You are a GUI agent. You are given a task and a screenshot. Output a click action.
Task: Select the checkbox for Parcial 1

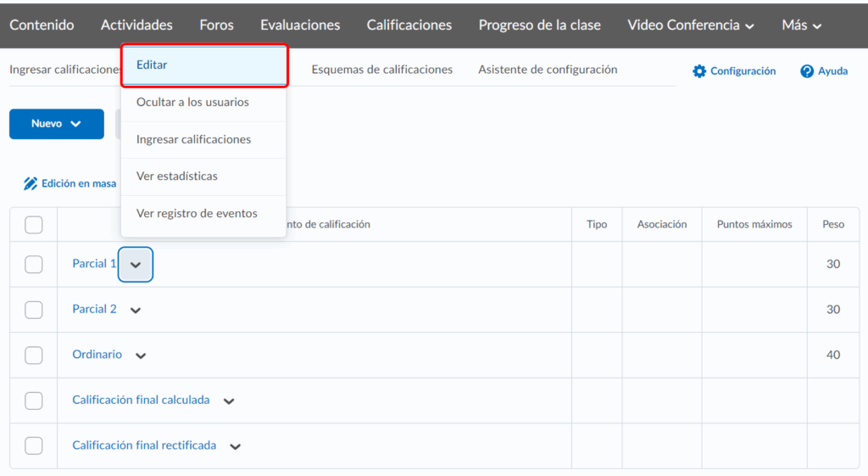[x=34, y=264]
